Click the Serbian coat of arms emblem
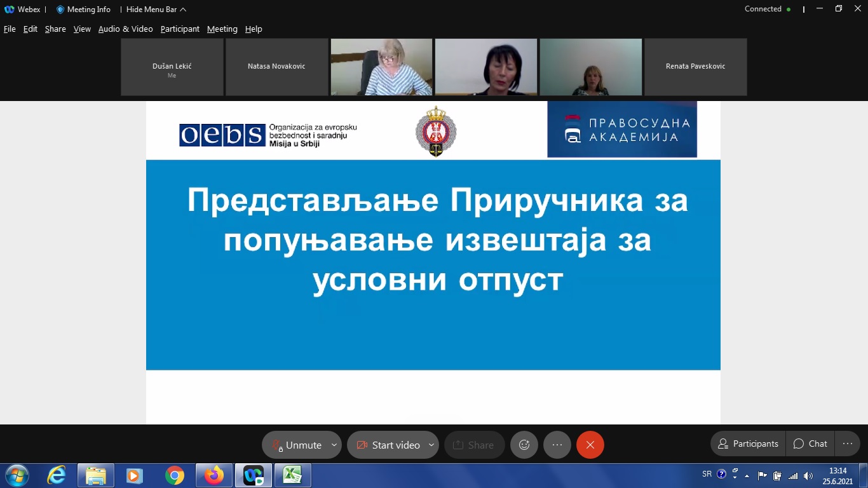Image resolution: width=868 pixels, height=488 pixels. [436, 131]
